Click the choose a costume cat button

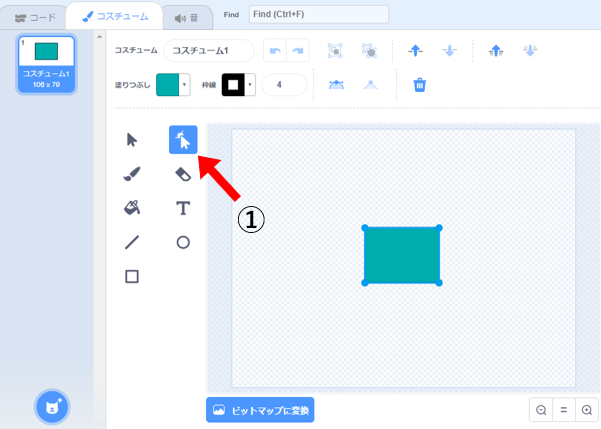pos(52,407)
